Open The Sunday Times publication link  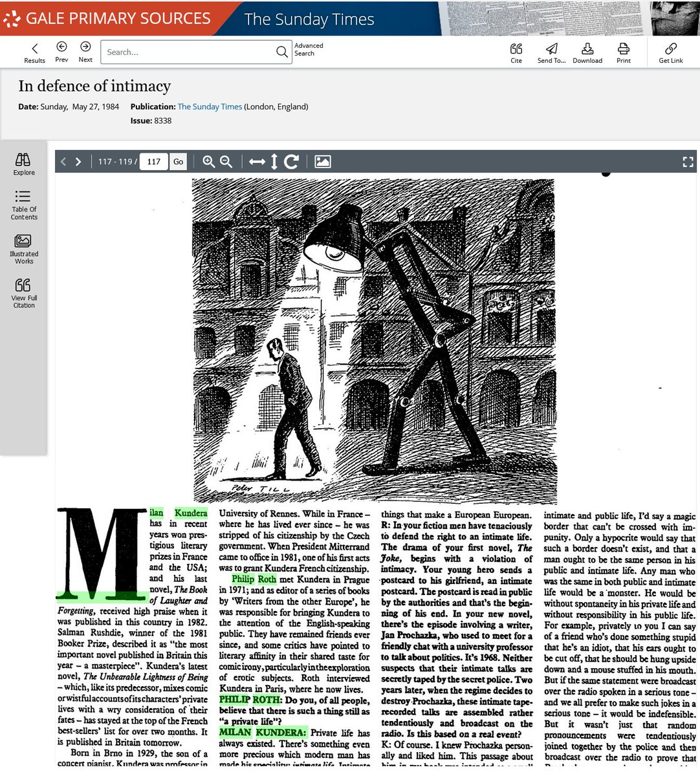(210, 107)
